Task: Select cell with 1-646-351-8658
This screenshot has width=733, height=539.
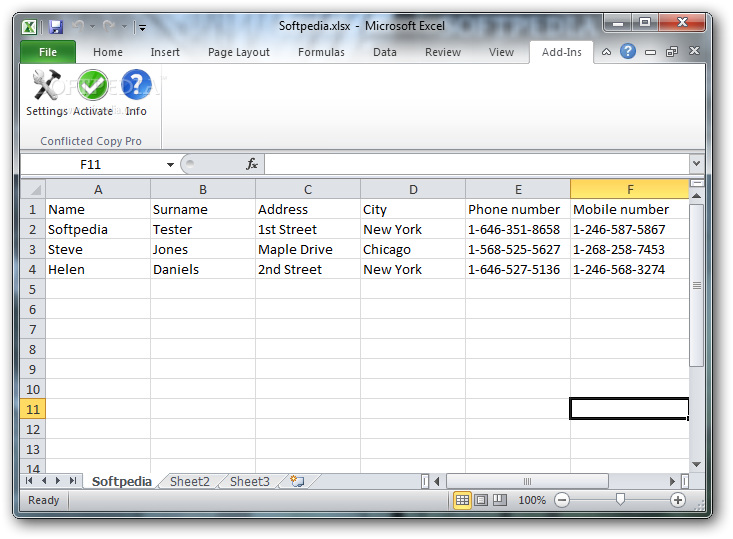Action: [517, 230]
